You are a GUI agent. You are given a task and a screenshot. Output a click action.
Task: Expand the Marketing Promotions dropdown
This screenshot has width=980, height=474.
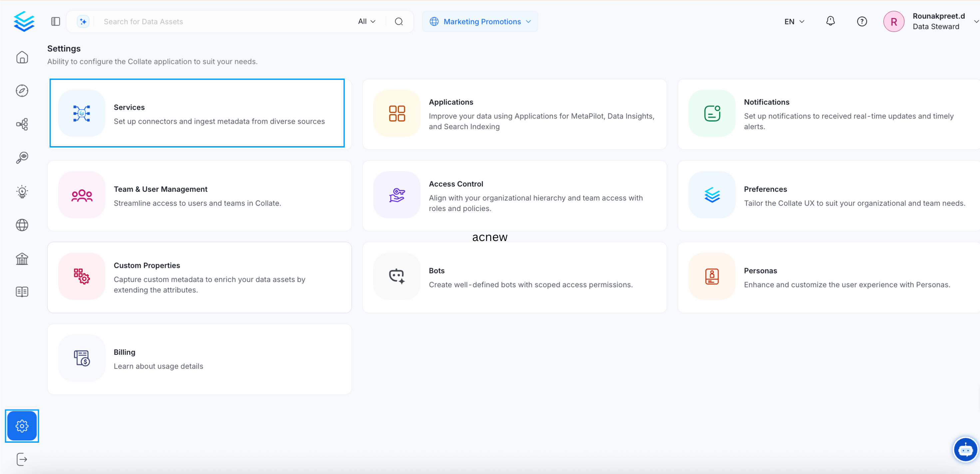click(x=480, y=21)
